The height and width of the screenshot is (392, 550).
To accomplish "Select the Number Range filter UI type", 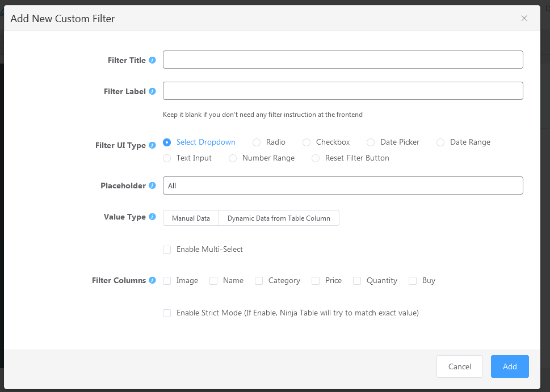I will [x=233, y=158].
